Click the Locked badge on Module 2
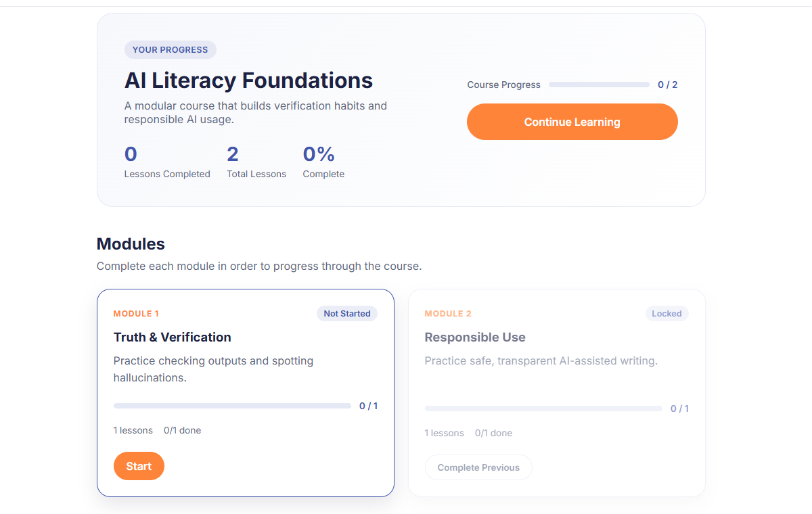This screenshot has height=514, width=812. [667, 313]
